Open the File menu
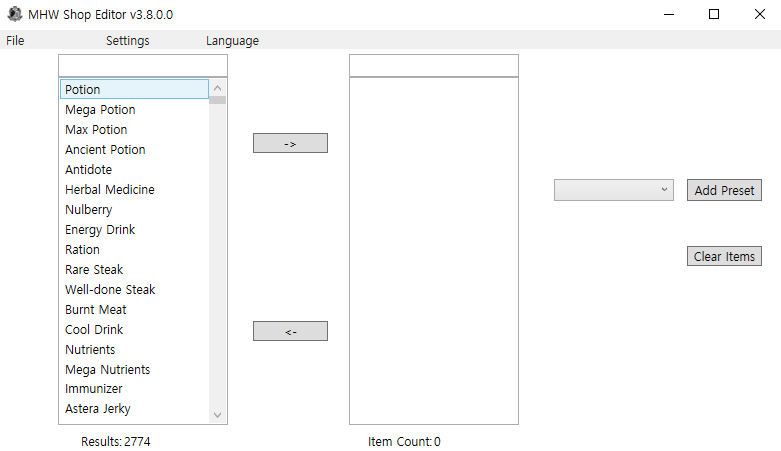 point(15,40)
